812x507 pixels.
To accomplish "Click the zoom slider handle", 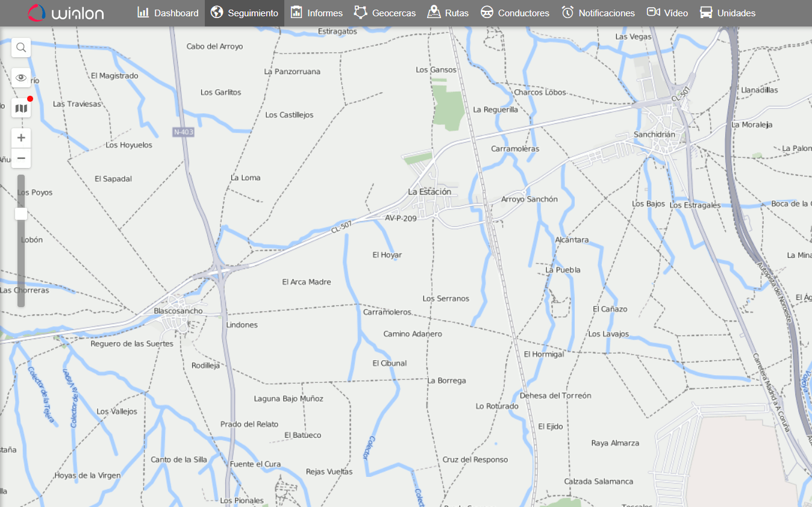I will [x=21, y=214].
